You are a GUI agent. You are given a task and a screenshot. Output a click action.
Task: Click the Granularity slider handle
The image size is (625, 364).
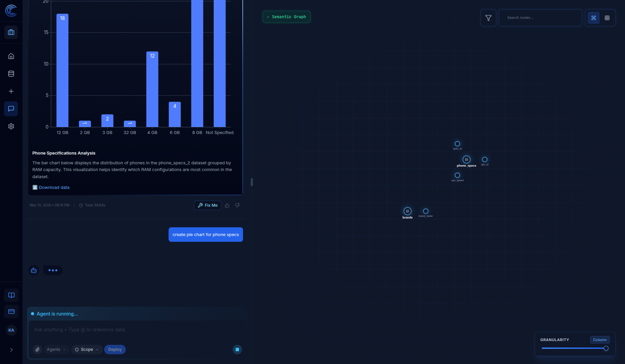606,348
